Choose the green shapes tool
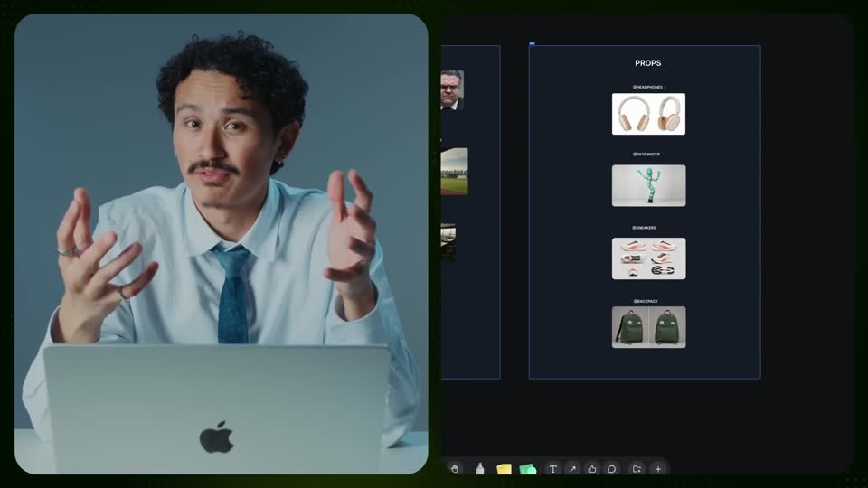This screenshot has width=868, height=488. (528, 469)
